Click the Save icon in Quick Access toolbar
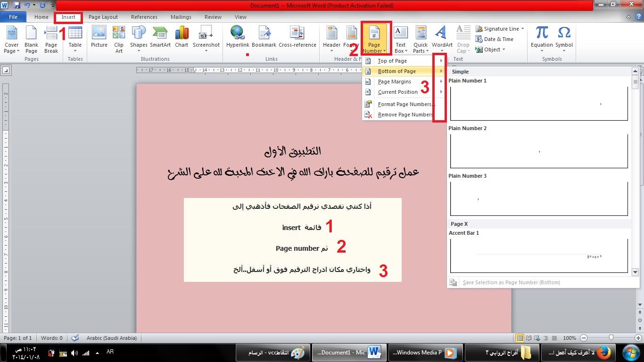Viewport: 644px width, 362px height. [17, 6]
